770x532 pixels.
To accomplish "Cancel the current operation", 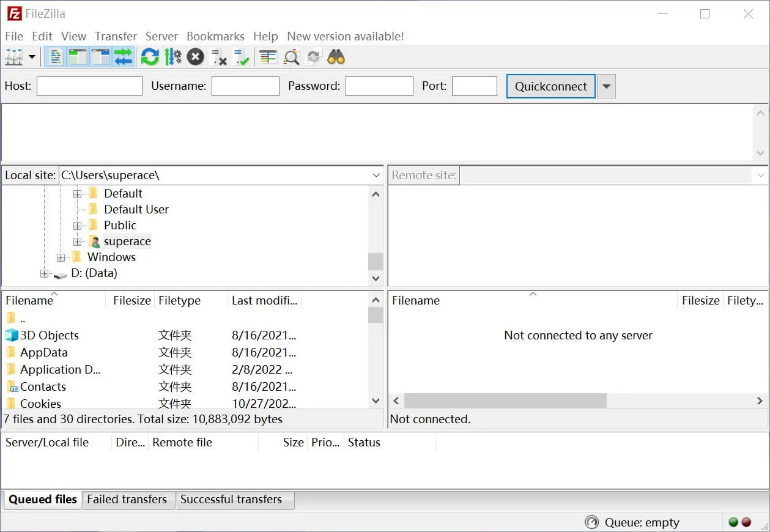I will (195, 56).
